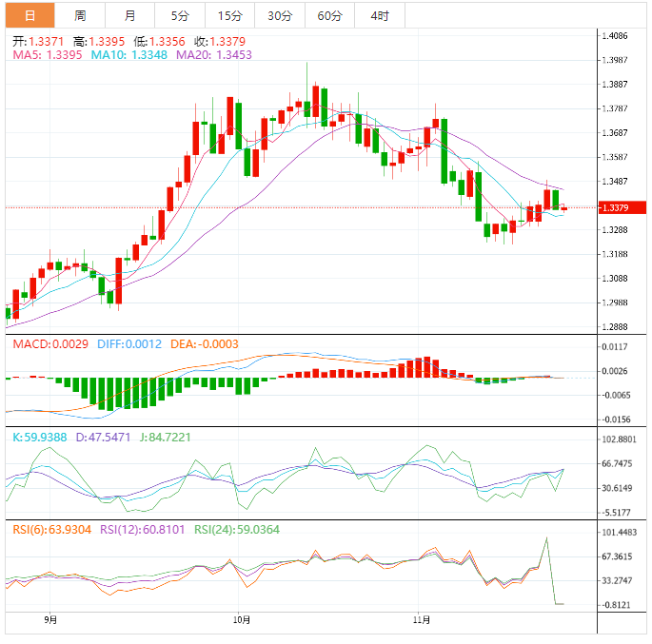Click the MA5: 1.3395 label
The image size is (652, 644).
tap(48, 55)
